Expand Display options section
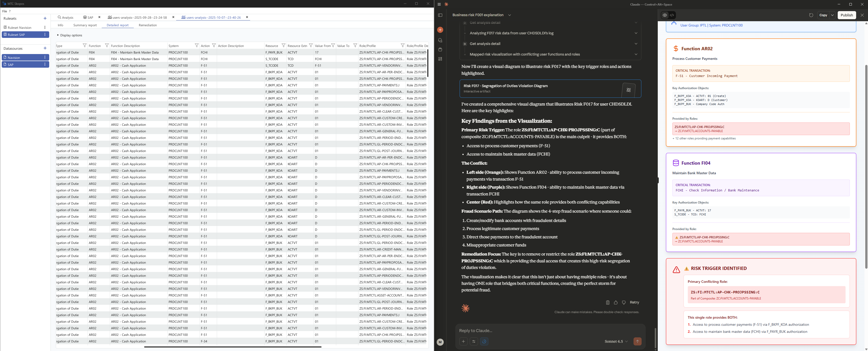 pos(69,35)
